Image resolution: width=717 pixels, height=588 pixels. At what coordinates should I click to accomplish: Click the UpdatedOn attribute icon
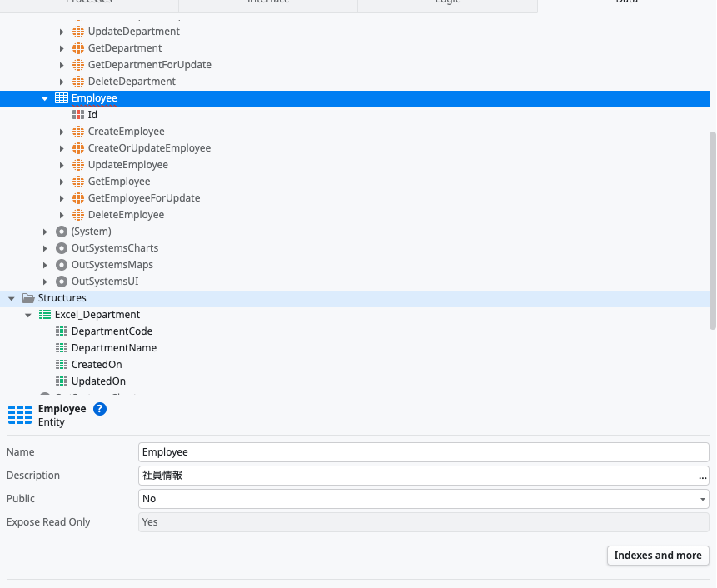pyautogui.click(x=62, y=381)
